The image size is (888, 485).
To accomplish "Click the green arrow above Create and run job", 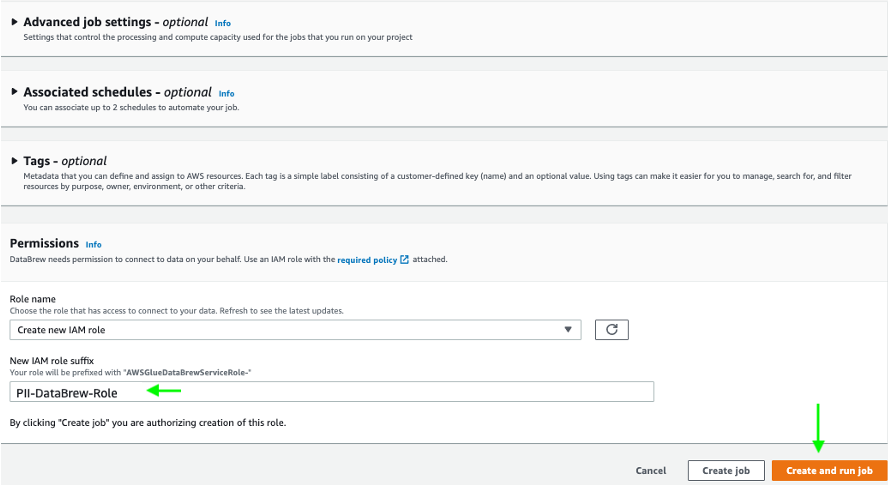I will (x=818, y=428).
